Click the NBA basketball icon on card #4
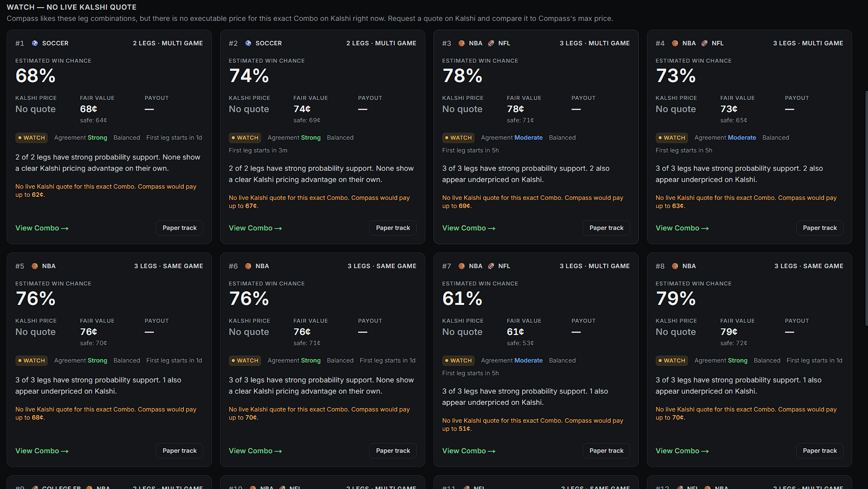 [675, 43]
